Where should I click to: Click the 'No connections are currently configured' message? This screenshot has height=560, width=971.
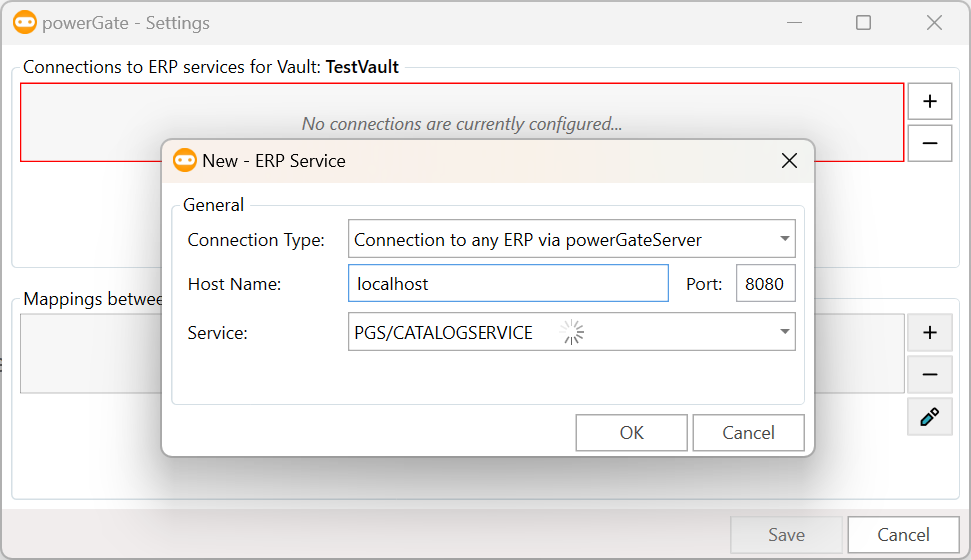click(x=462, y=124)
